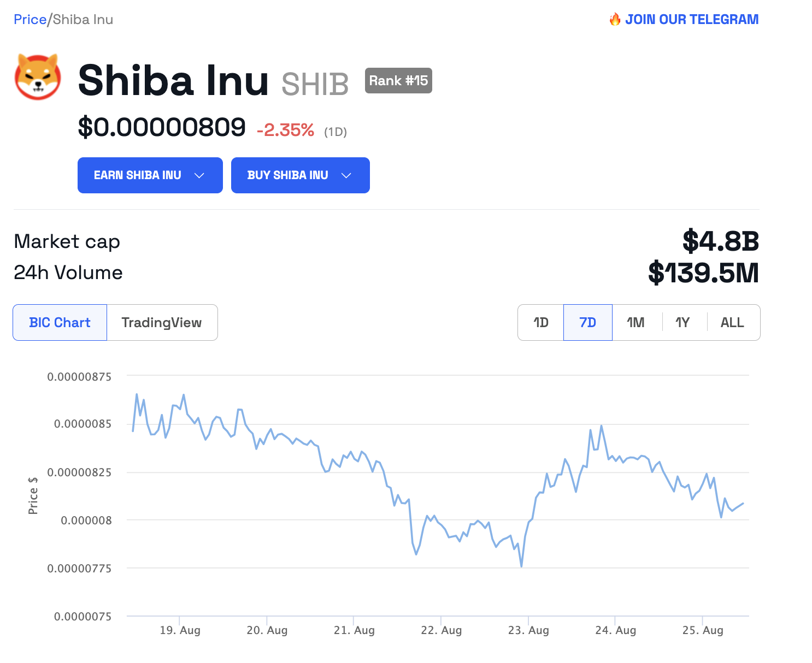Click the EARN SHIBA INU chevron arrow
The height and width of the screenshot is (663, 812).
(199, 175)
